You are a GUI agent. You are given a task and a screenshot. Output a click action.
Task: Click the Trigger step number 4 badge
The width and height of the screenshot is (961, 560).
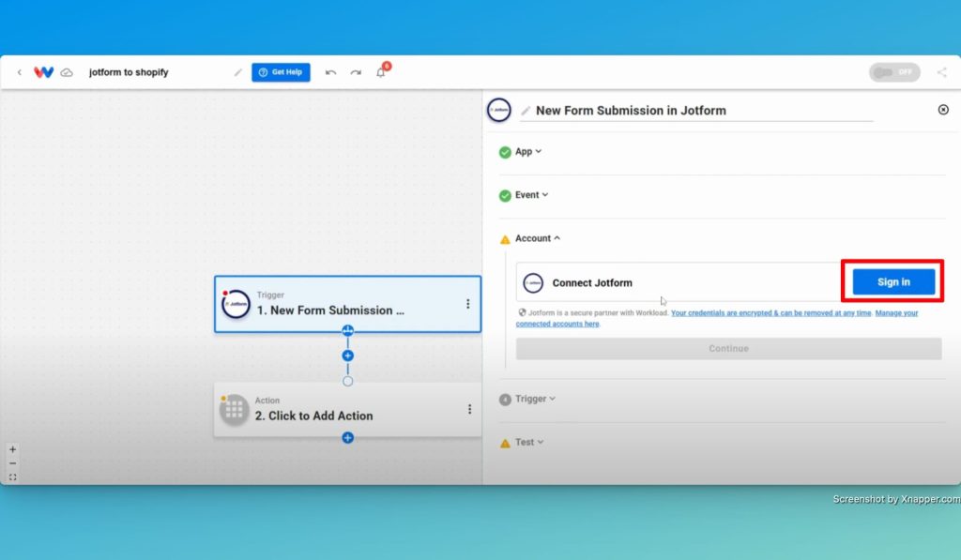pyautogui.click(x=505, y=400)
